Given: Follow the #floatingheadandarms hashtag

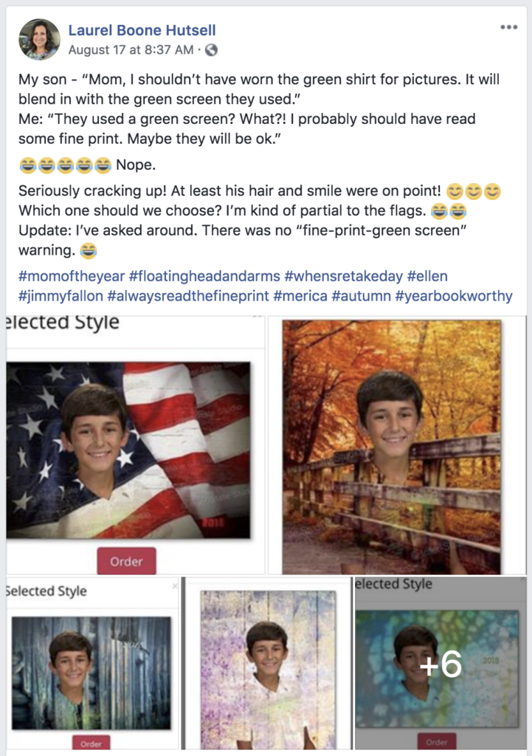Looking at the screenshot, I should (204, 276).
